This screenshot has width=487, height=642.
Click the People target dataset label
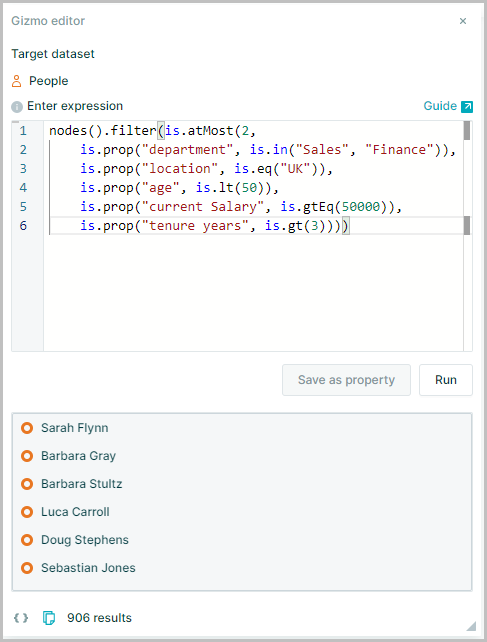pos(48,81)
